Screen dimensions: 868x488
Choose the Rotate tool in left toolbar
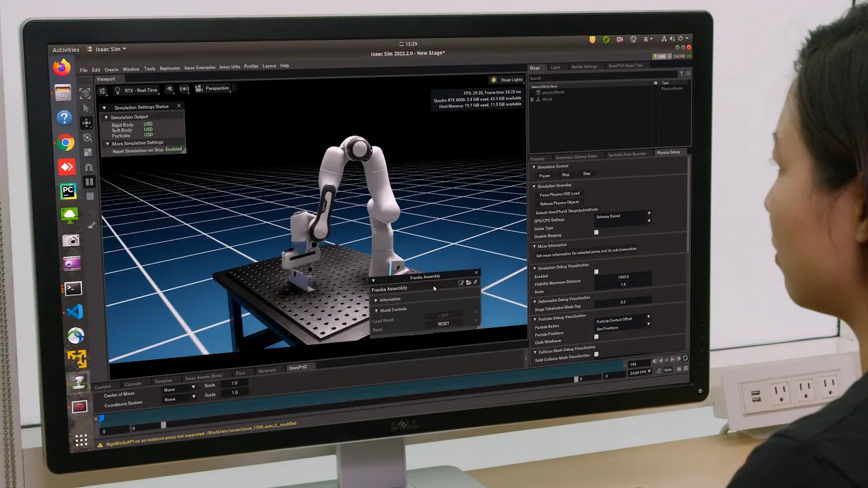[87, 138]
